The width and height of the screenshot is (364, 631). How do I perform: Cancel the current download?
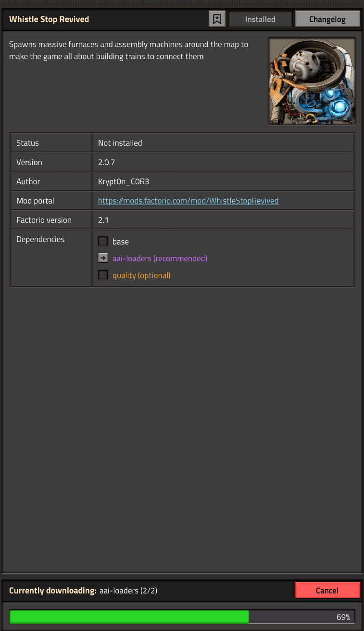click(x=327, y=591)
